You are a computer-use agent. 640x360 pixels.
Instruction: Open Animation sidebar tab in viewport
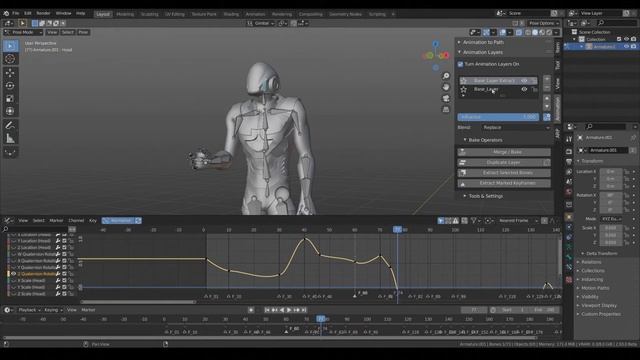pyautogui.click(x=558, y=109)
